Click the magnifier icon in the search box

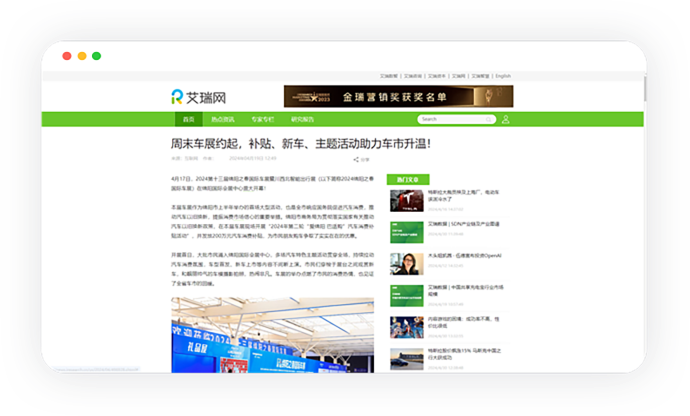pos(488,119)
